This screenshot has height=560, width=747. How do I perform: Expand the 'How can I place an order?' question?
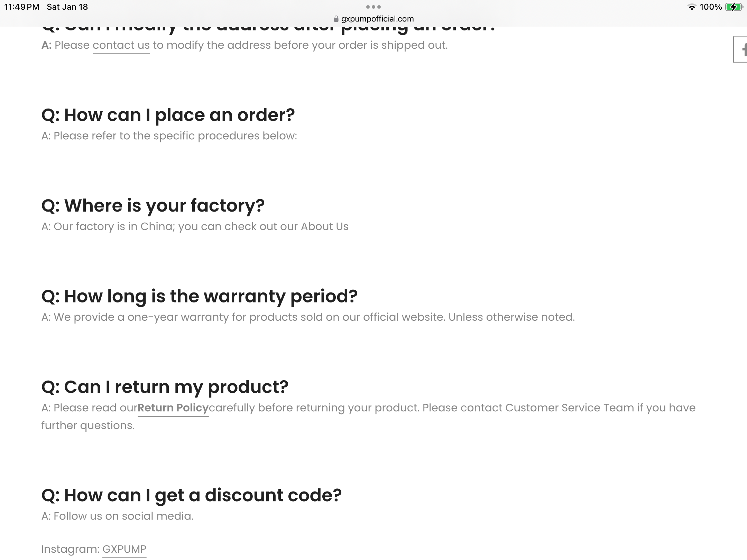[x=168, y=115]
